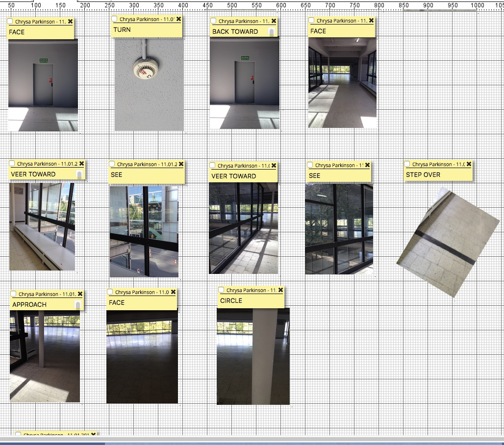Select the CIRCLE note via its checkbox
504x445 pixels.
coord(221,290)
